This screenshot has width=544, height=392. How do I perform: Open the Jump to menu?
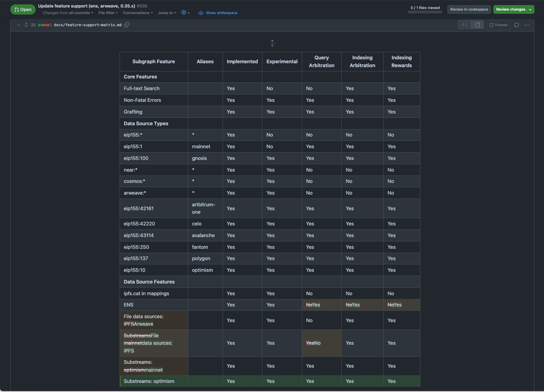pos(167,13)
